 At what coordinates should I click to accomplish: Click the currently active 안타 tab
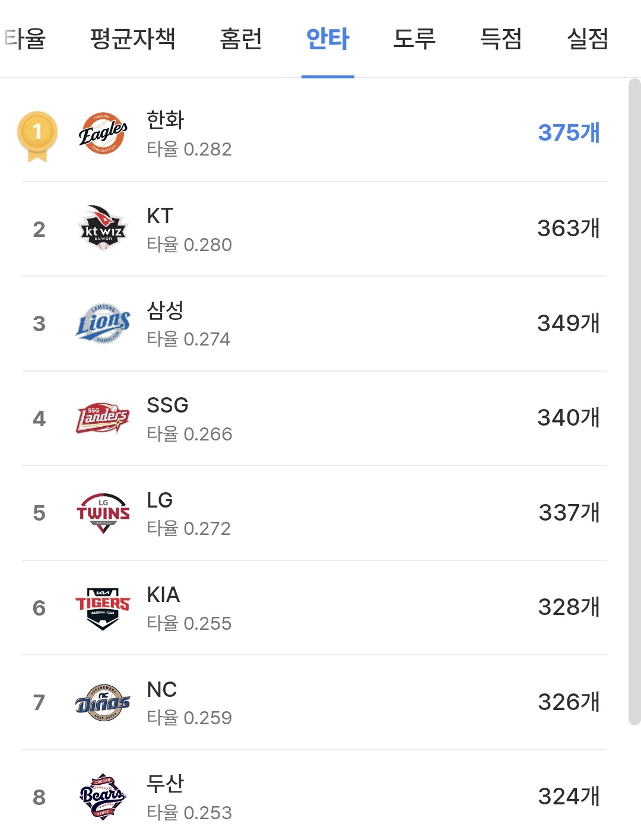328,39
